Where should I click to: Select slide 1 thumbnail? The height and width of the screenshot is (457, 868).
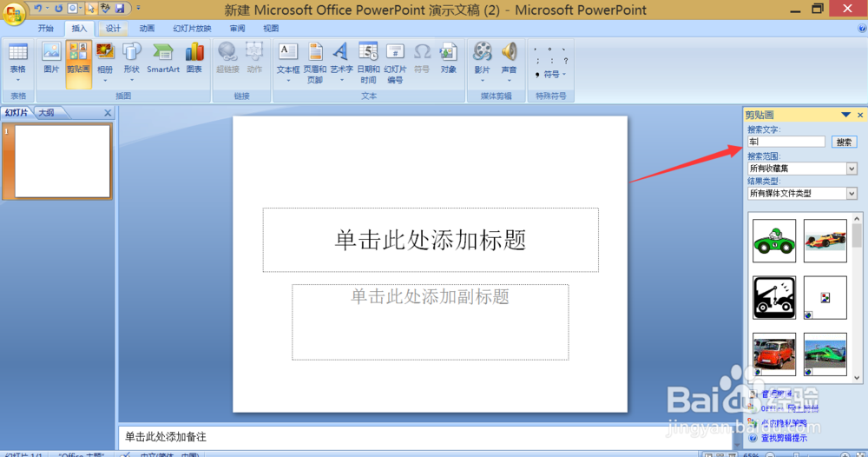[x=62, y=162]
